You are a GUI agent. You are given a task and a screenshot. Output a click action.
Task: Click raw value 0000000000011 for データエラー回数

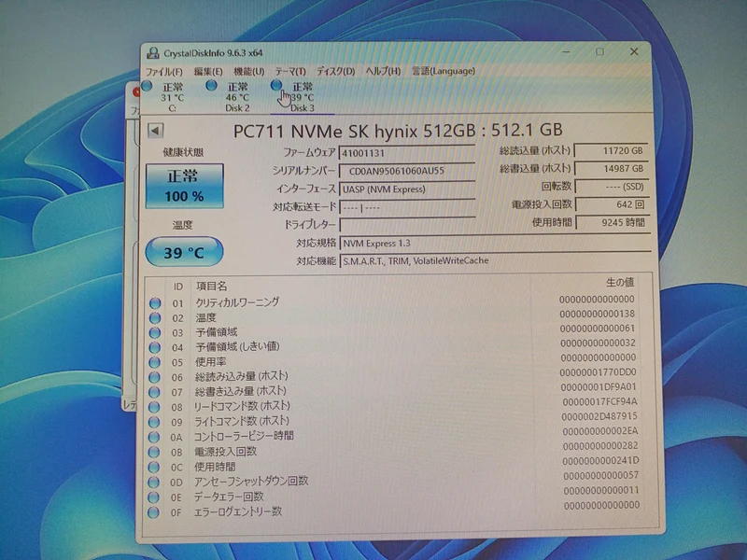(x=601, y=491)
